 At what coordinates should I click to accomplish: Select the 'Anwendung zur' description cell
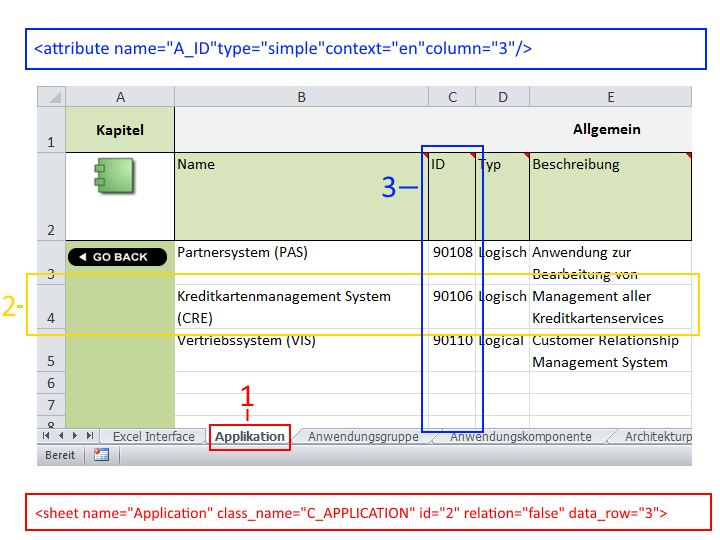[611, 263]
